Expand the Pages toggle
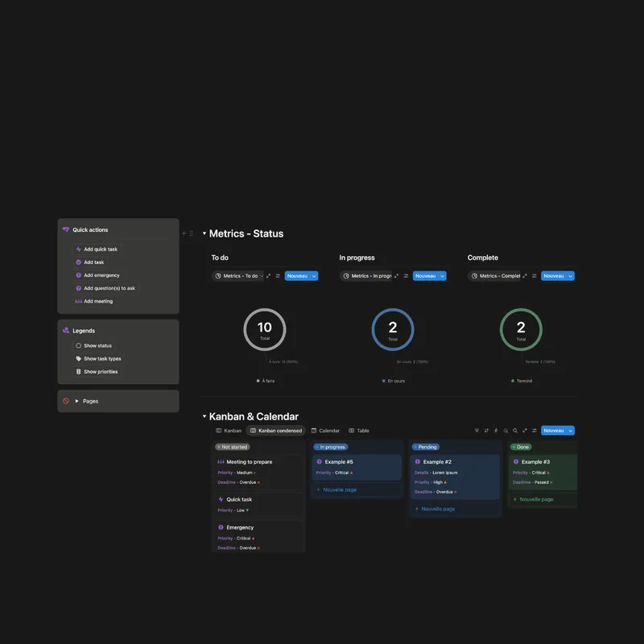The width and height of the screenshot is (644, 644). pyautogui.click(x=77, y=401)
